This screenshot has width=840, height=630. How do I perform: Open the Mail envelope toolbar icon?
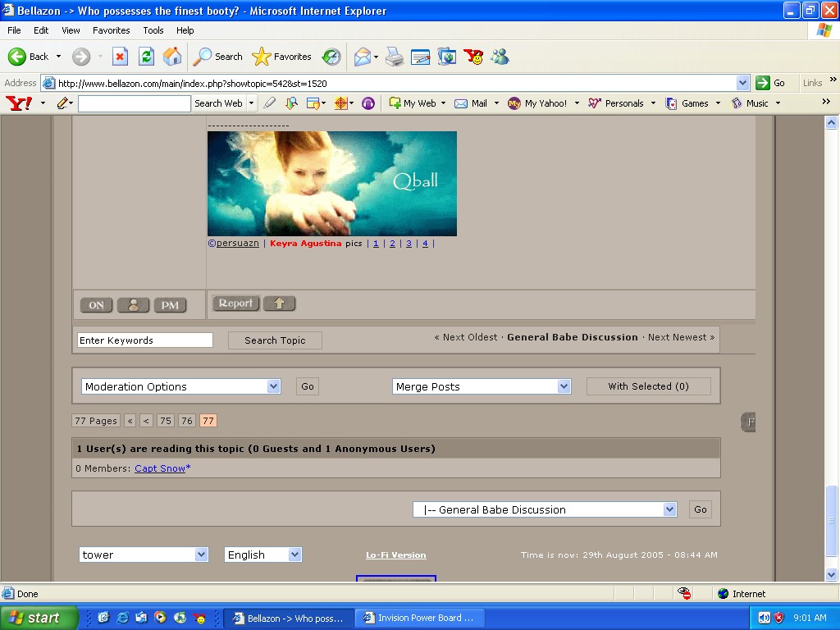click(x=362, y=57)
